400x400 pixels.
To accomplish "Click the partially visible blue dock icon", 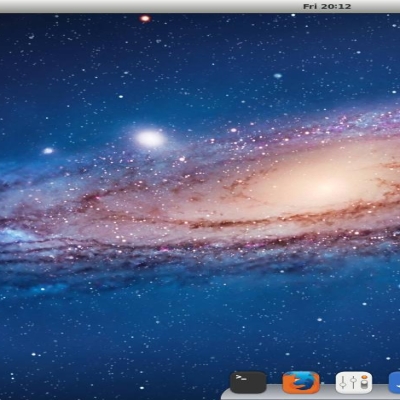I will [394, 382].
